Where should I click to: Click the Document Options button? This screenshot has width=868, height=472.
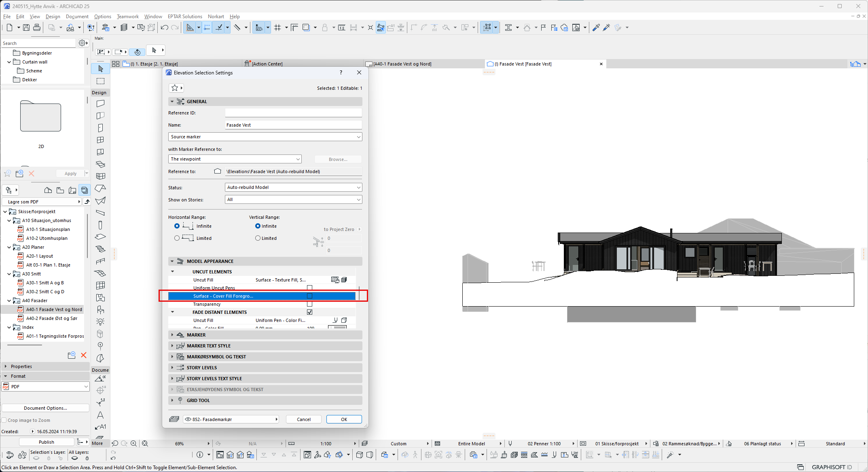click(45, 408)
